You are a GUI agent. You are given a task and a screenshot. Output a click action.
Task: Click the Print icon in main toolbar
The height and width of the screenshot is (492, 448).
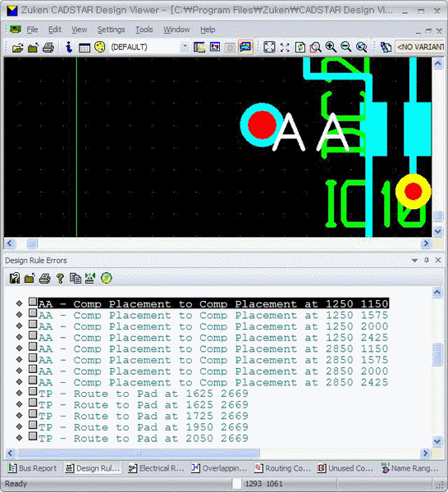pyautogui.click(x=48, y=48)
